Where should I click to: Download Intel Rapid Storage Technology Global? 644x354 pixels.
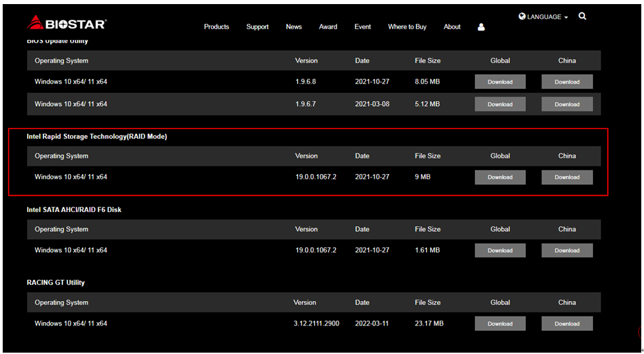(500, 177)
